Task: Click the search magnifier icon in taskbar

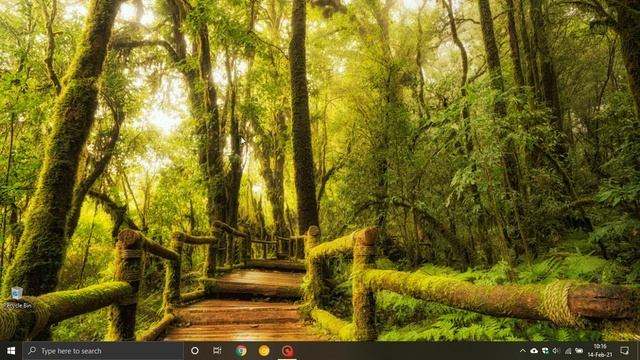Action: click(32, 351)
